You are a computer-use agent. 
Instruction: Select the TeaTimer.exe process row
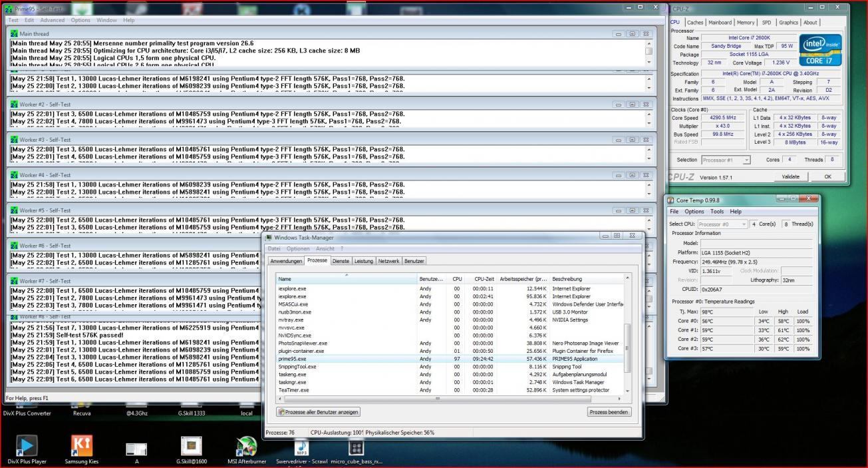(x=450, y=390)
